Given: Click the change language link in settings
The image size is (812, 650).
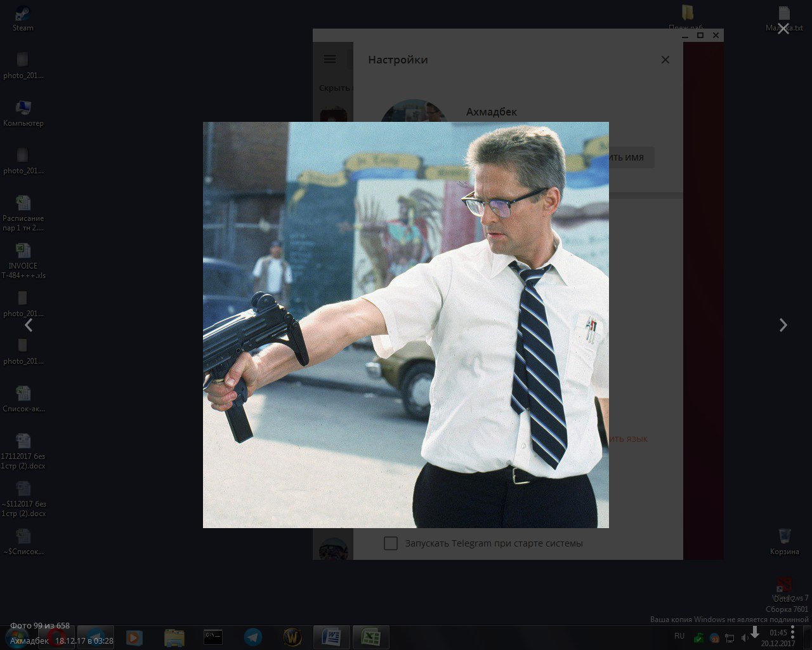Looking at the screenshot, I should [627, 439].
